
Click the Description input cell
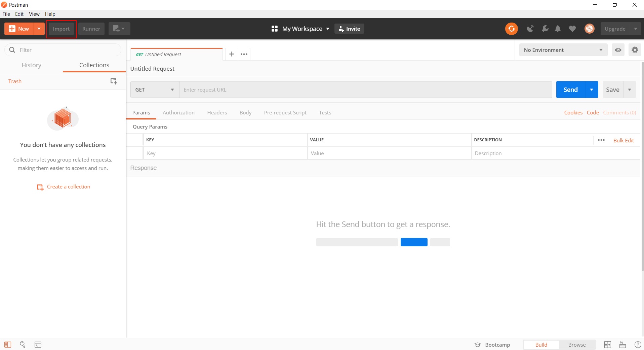pos(556,153)
